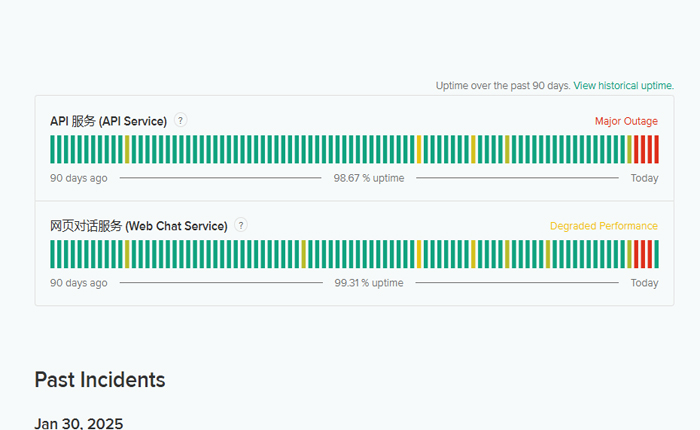This screenshot has width=700, height=430.
Task: Click the 99.31 % uptime text
Action: click(368, 283)
